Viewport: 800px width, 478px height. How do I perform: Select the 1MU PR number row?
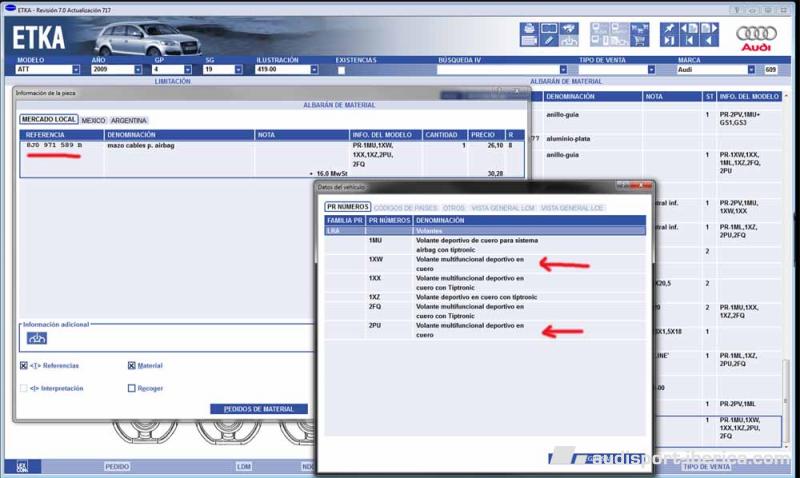click(485, 245)
